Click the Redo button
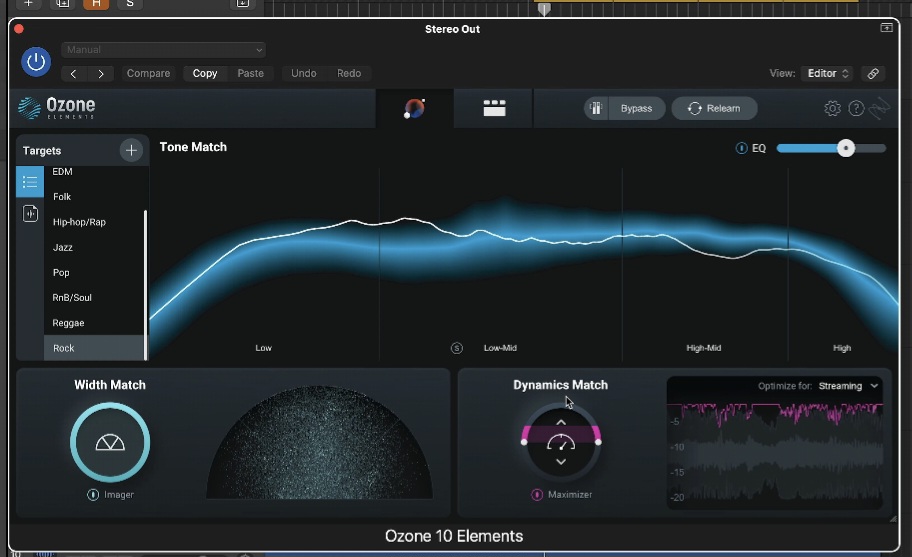Viewport: 912px width, 557px height. click(349, 73)
